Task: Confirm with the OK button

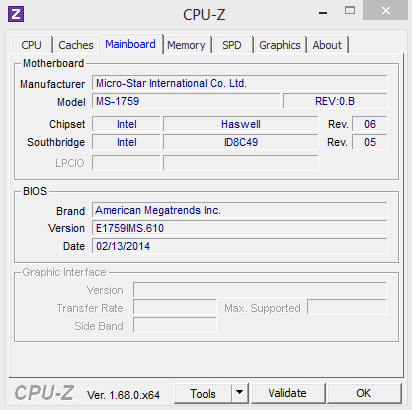Action: pos(364,393)
